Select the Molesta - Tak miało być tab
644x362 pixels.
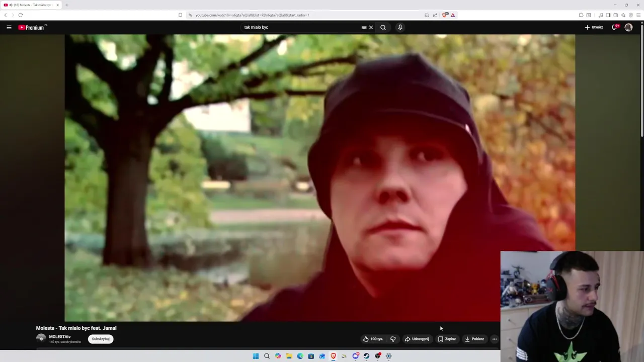[x=30, y=5]
